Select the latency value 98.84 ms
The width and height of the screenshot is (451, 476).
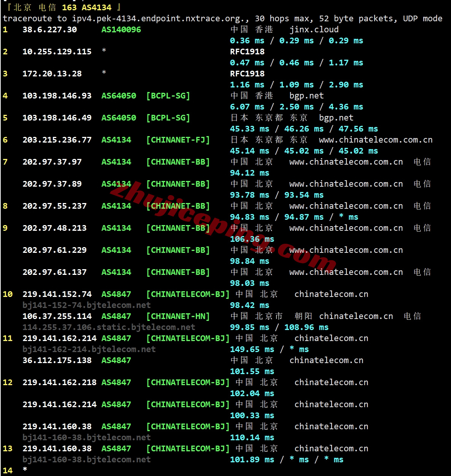tap(249, 261)
